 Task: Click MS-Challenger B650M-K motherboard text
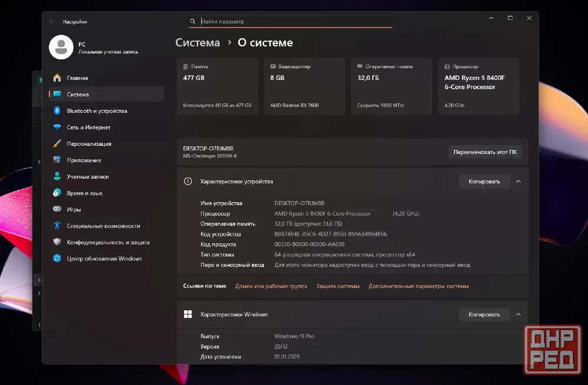click(x=210, y=156)
